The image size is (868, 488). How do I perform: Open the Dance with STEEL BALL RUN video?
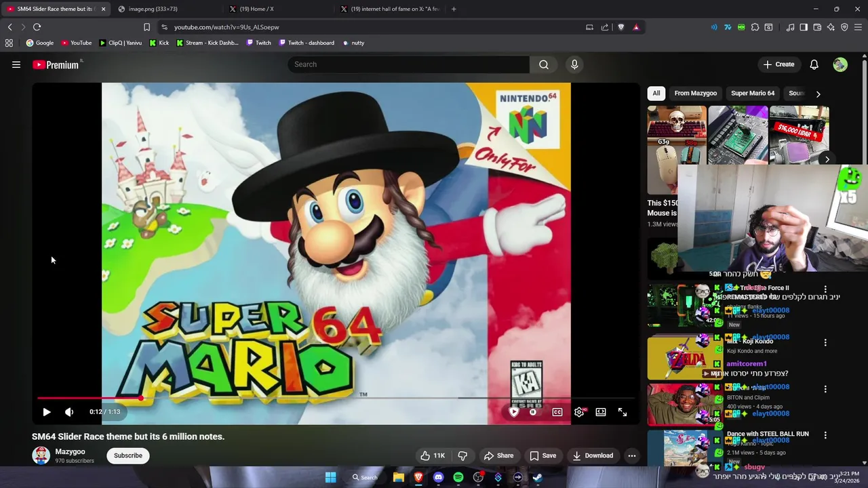[768, 434]
